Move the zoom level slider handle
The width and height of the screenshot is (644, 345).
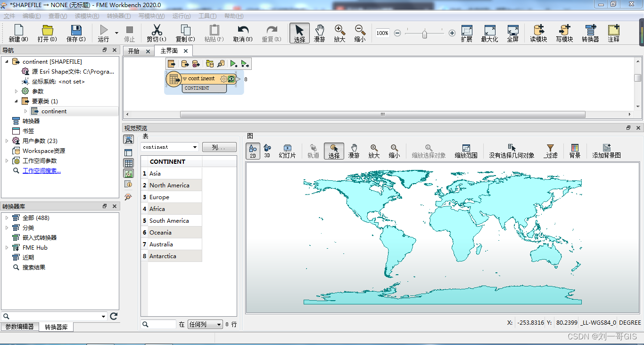[424, 34]
